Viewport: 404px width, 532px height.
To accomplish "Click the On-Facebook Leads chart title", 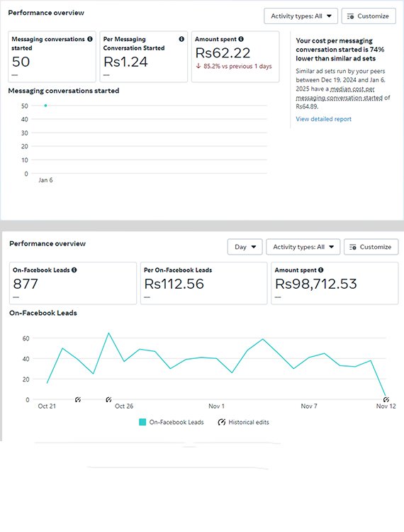I will pyautogui.click(x=43, y=313).
